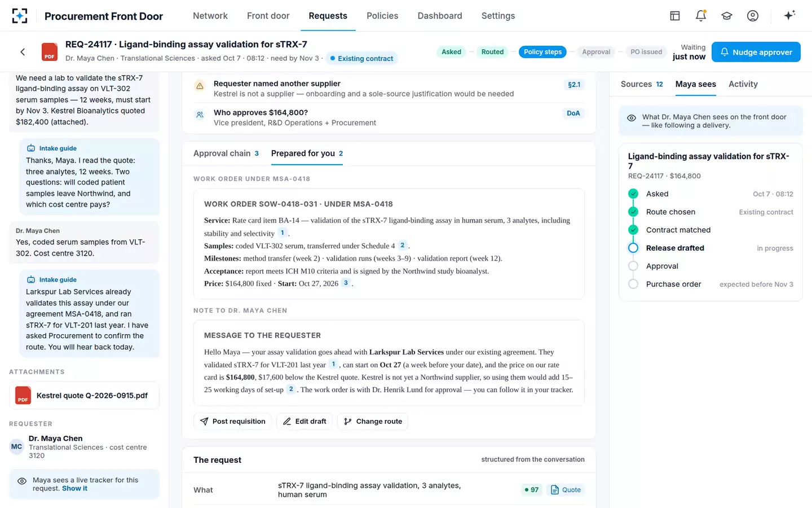Open the §2.1 policy reference
This screenshot has width=812, height=508.
point(574,85)
